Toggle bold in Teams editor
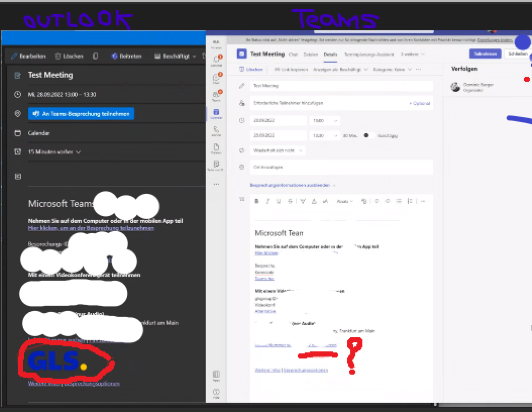Image resolution: width=532 pixels, height=412 pixels. (256, 201)
